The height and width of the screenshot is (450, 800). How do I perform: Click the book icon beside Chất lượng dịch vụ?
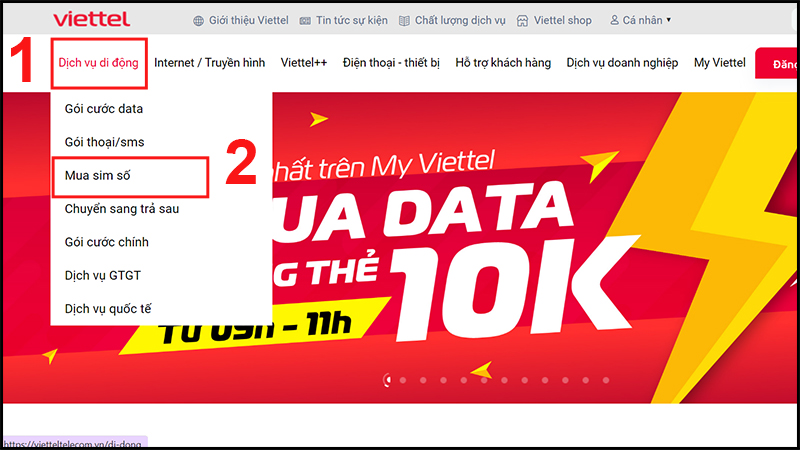(x=404, y=21)
